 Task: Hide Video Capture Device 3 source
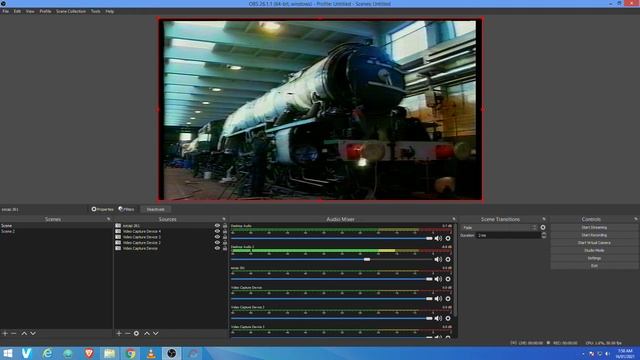217,237
